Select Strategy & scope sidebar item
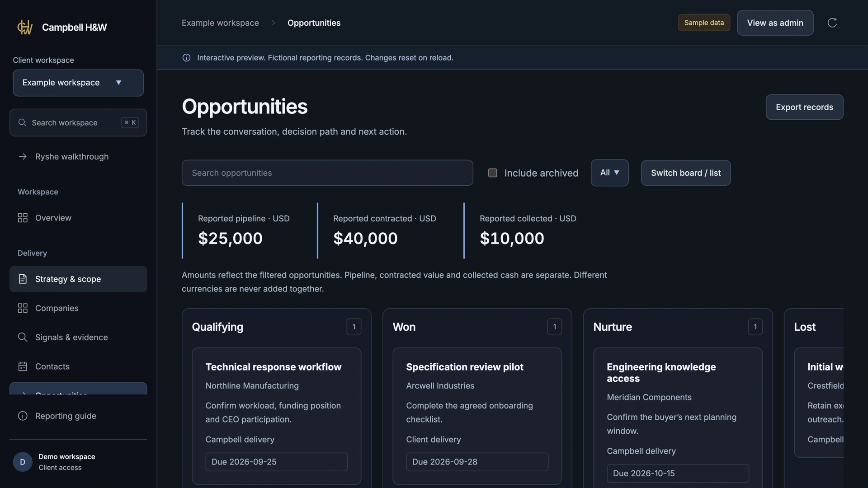The height and width of the screenshot is (488, 868). [78, 279]
